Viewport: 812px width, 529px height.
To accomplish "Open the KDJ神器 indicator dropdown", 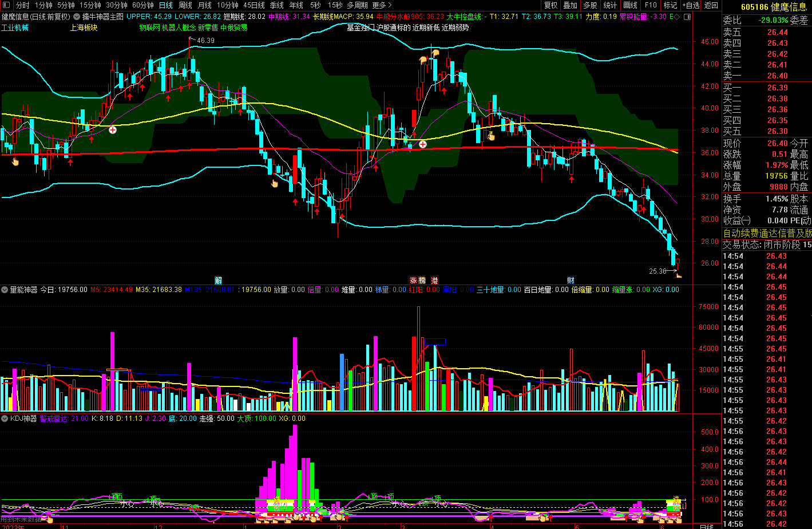I will pyautogui.click(x=5, y=419).
